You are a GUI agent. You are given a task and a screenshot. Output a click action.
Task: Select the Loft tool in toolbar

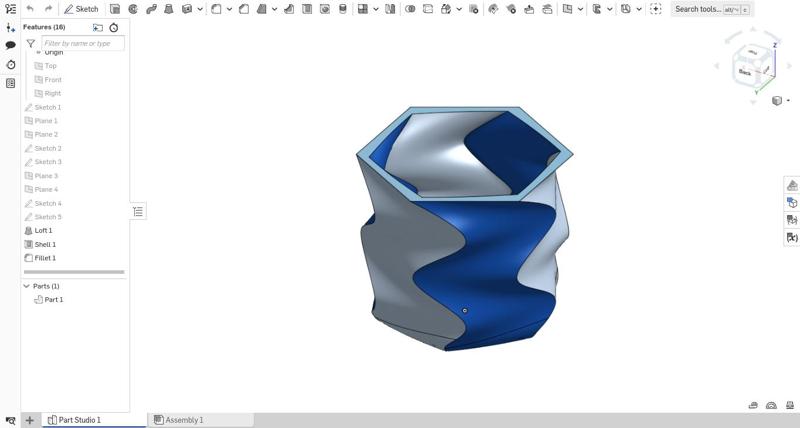click(x=169, y=9)
